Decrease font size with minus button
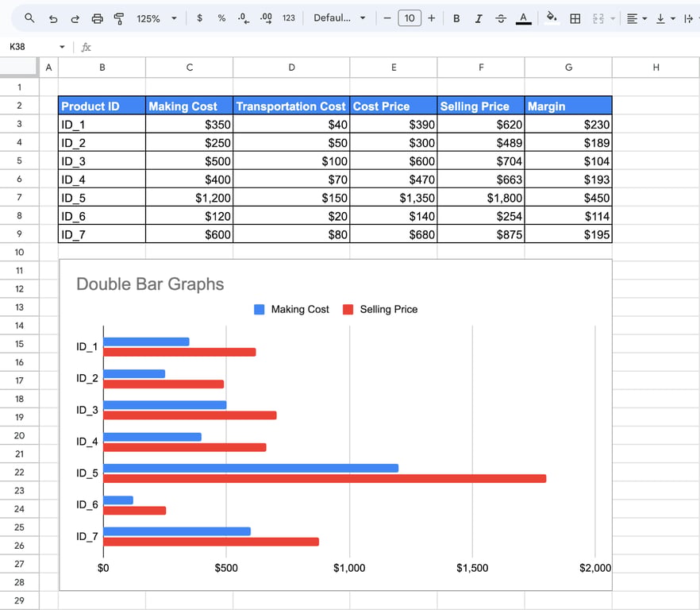Viewport: 700px width, 610px height. [387, 18]
